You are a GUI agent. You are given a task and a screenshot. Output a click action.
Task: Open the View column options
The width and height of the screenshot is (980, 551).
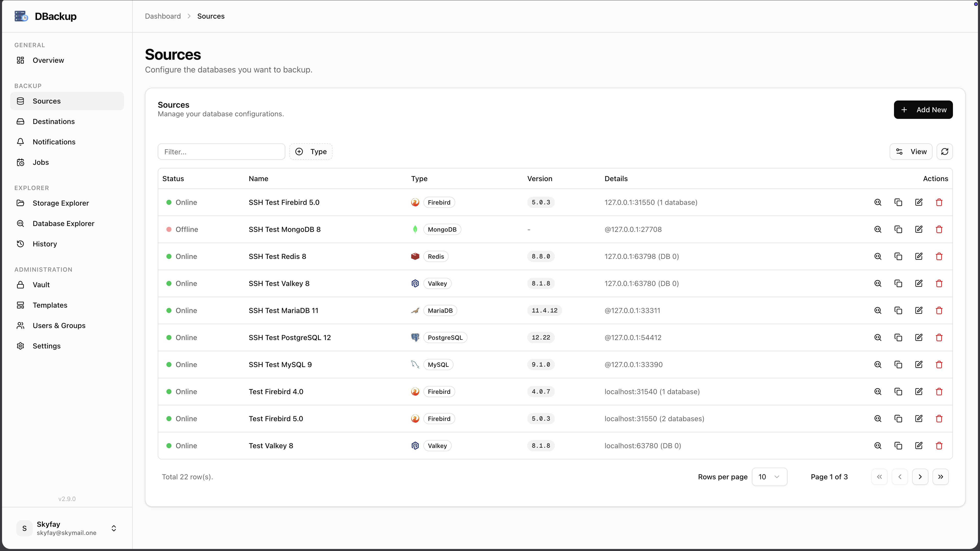(x=911, y=151)
